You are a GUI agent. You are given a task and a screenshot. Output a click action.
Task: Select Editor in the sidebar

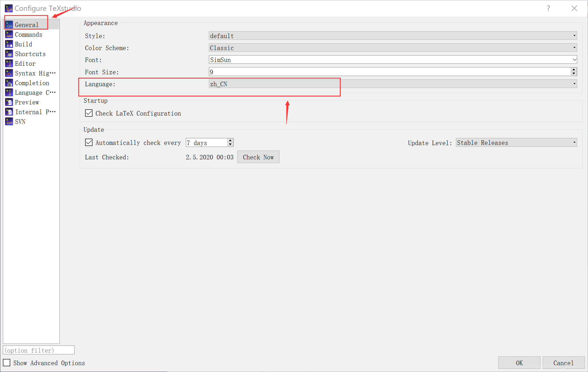coord(31,64)
